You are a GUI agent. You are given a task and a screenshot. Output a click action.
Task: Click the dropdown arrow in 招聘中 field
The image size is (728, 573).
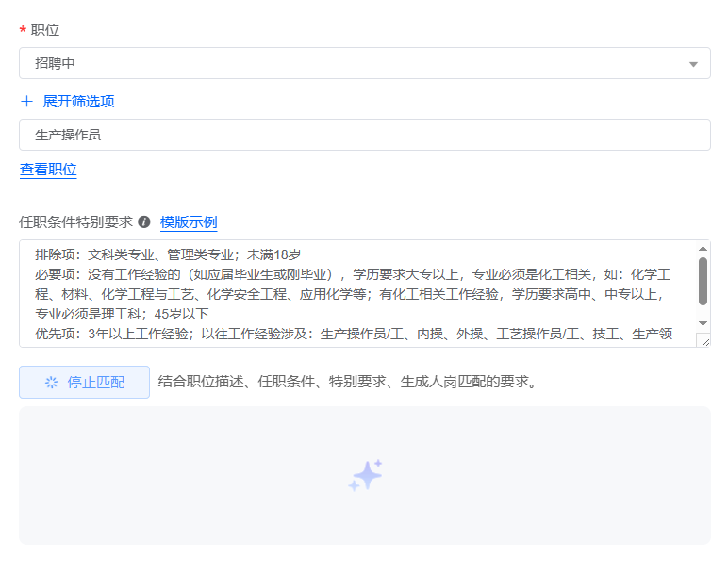coord(693,64)
